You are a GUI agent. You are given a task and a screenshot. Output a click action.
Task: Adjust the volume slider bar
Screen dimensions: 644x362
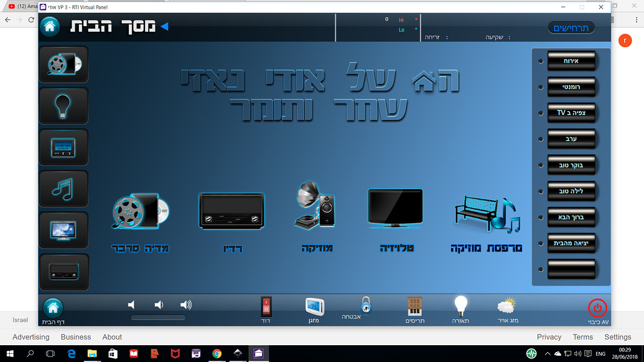click(x=157, y=317)
